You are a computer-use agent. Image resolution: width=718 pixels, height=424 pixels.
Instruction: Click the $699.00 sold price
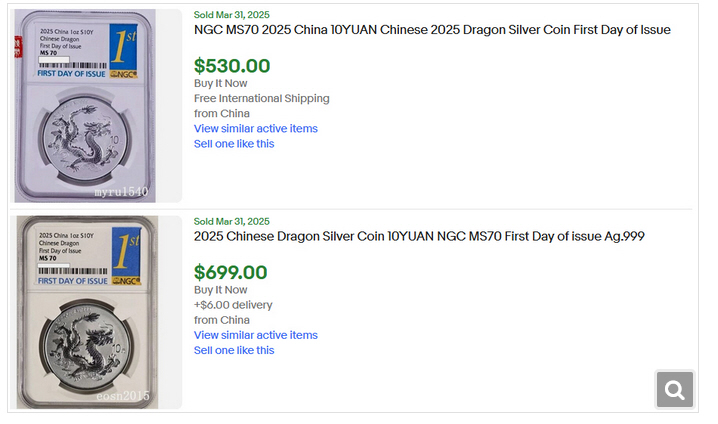pyautogui.click(x=231, y=272)
